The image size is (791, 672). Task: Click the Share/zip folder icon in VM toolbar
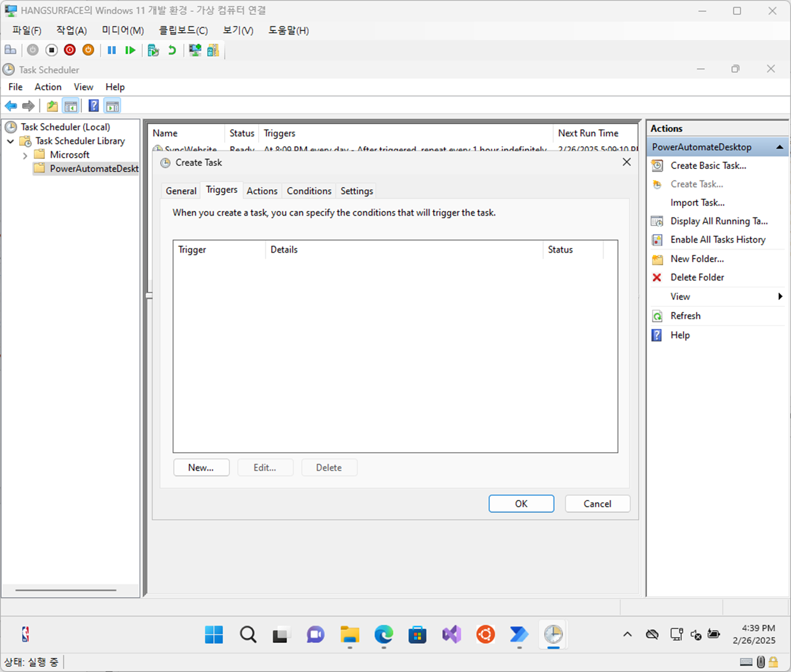pyautogui.click(x=213, y=50)
